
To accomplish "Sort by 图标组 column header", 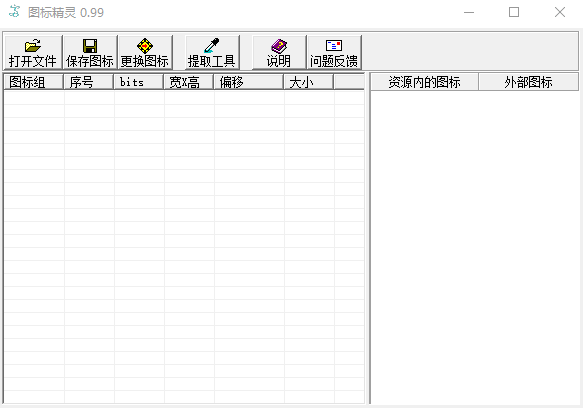I will click(x=33, y=82).
